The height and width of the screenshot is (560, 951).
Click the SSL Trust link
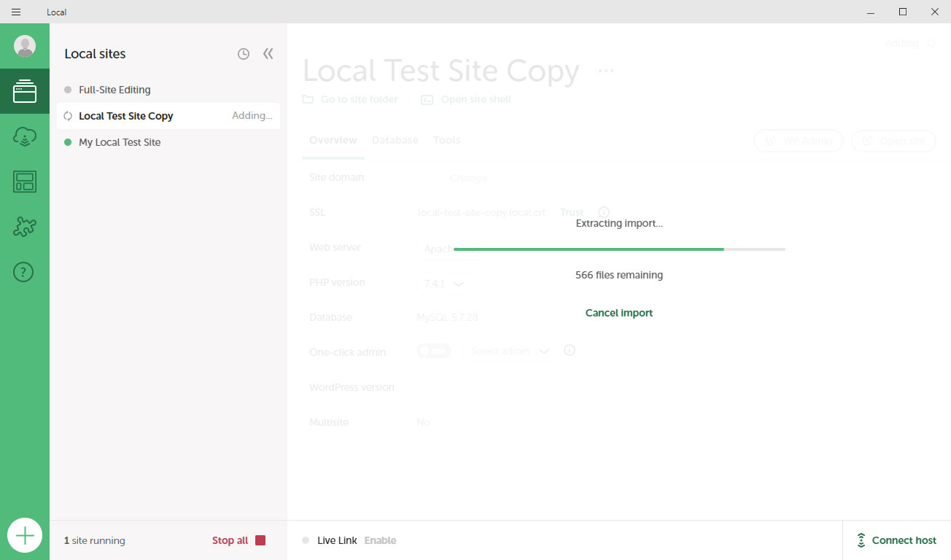point(572,212)
